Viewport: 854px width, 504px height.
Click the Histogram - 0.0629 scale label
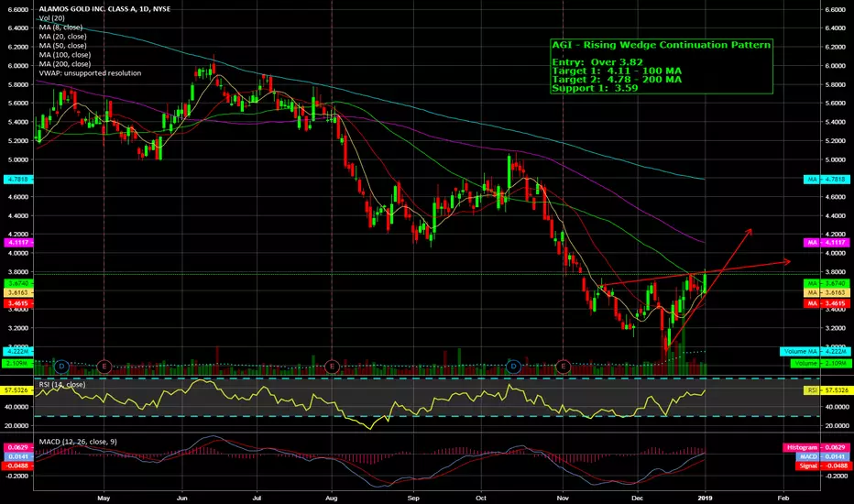click(816, 447)
